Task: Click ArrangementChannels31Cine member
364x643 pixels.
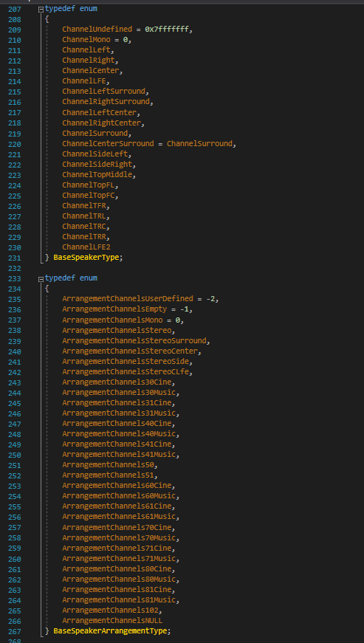Action: click(117, 403)
